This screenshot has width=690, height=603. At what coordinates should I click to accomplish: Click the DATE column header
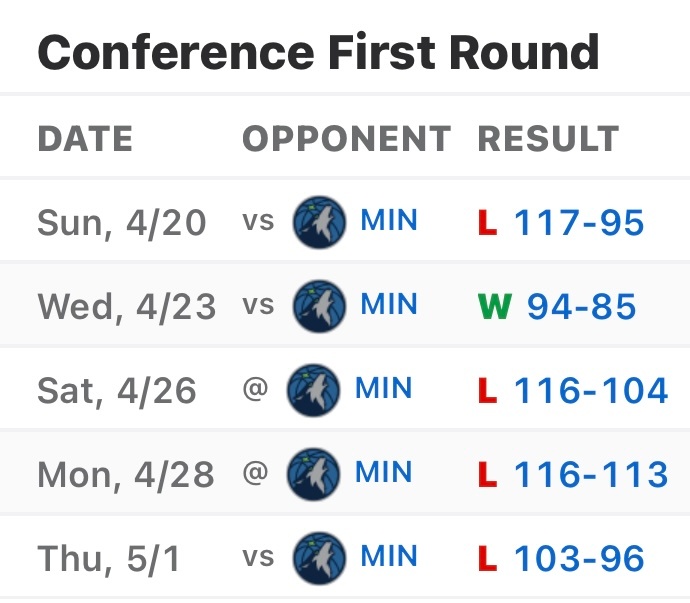85,139
